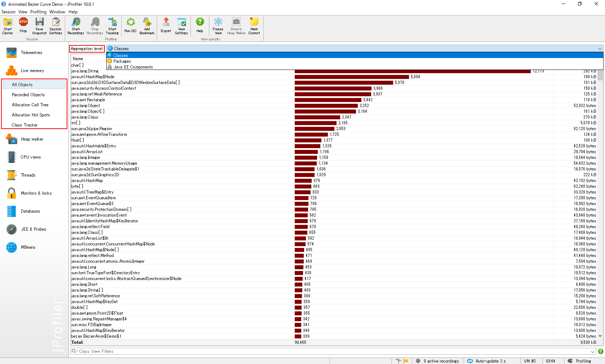Run GC from the toolbar
Image resolution: width=605 pixels, height=364 pixels.
[x=130, y=25]
